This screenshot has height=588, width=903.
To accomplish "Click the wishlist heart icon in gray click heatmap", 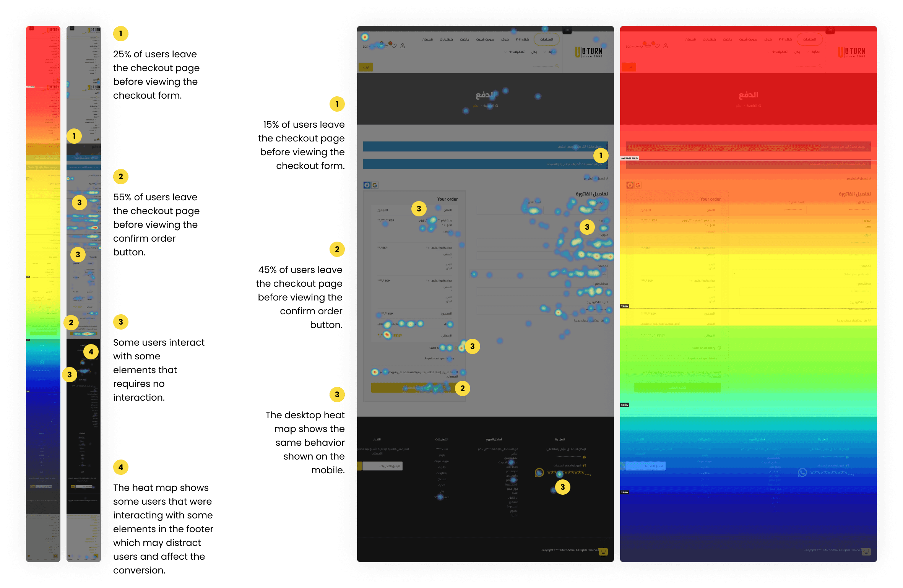I will point(394,46).
